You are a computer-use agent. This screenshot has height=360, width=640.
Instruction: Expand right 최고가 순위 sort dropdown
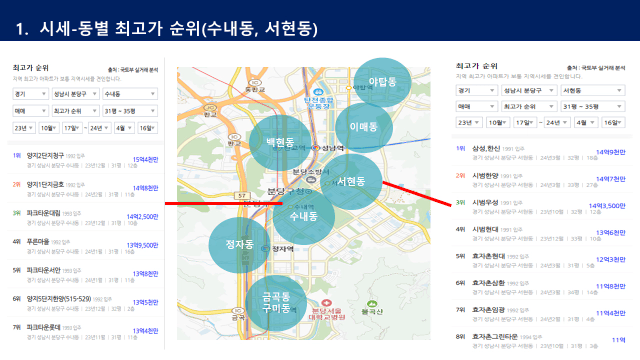(529, 107)
